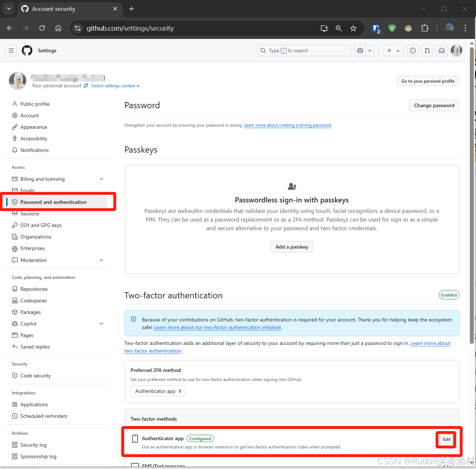
Task: Open the blue extension with badge 2
Action: (x=376, y=29)
